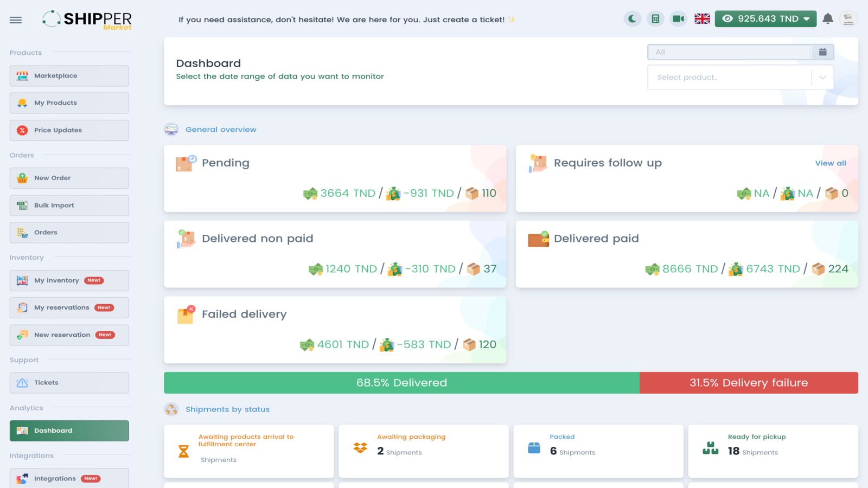This screenshot has height=488, width=868.
Task: Click the Requires follow up card icon
Action: 538,163
